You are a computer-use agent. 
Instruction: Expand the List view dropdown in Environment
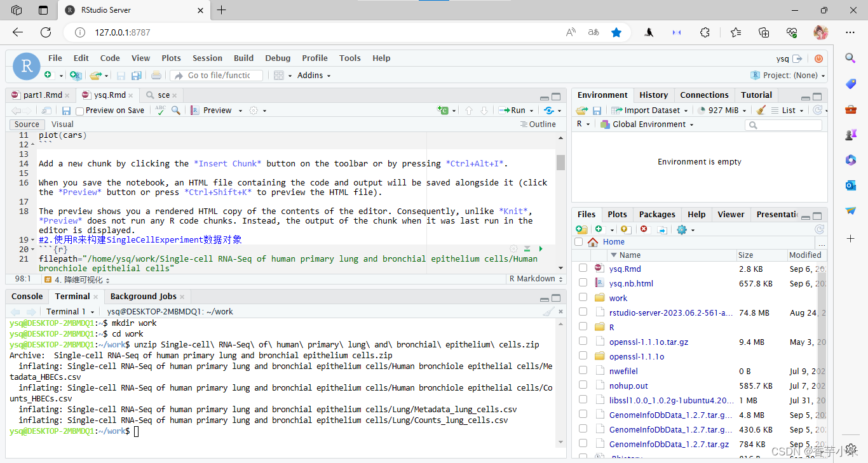click(x=801, y=110)
